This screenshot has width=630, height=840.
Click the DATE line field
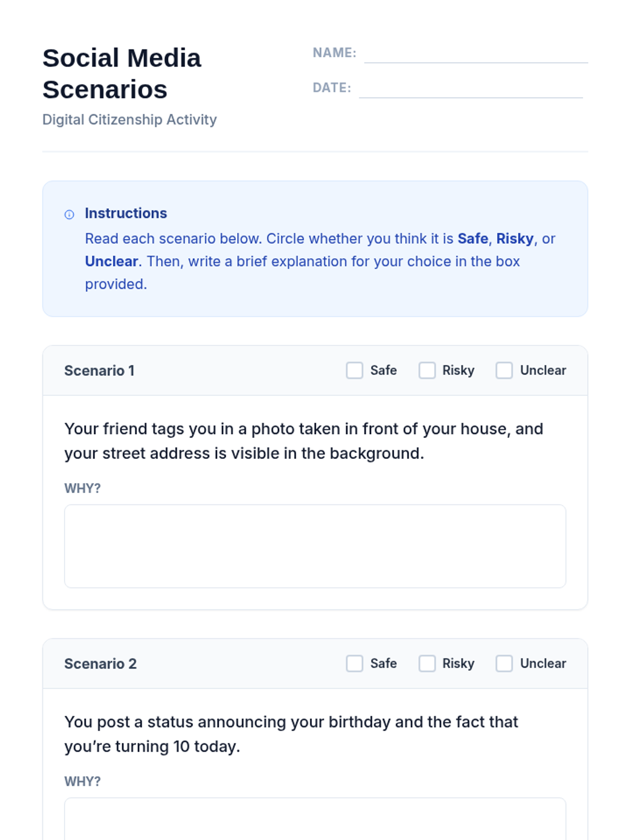pos(471,89)
